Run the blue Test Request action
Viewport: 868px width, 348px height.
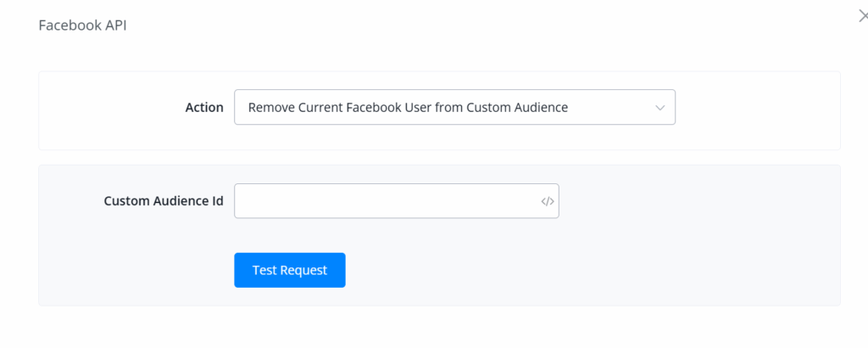click(x=289, y=270)
